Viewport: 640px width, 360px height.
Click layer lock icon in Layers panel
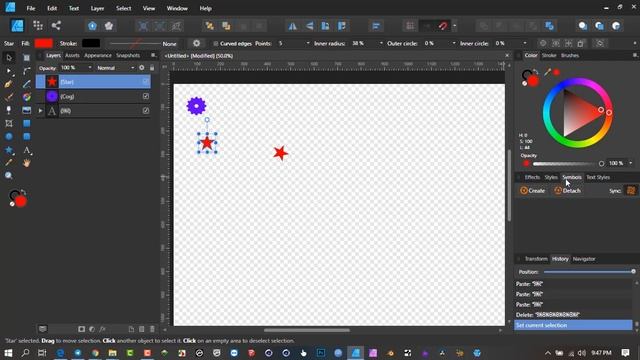(152, 68)
